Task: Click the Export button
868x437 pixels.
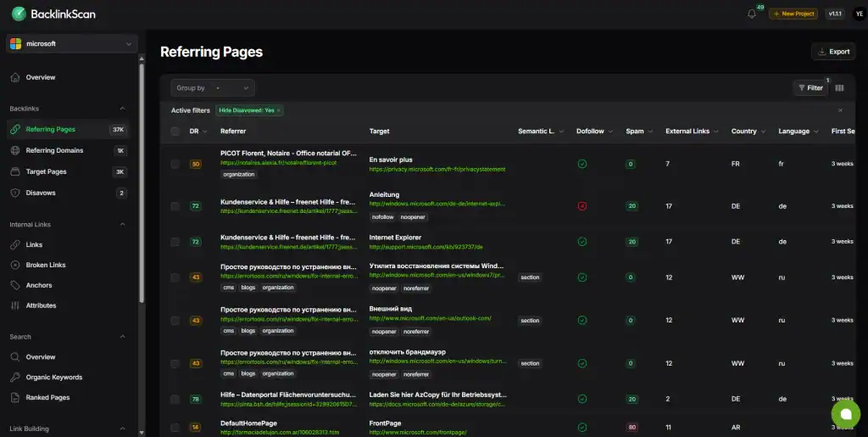Action: point(832,52)
